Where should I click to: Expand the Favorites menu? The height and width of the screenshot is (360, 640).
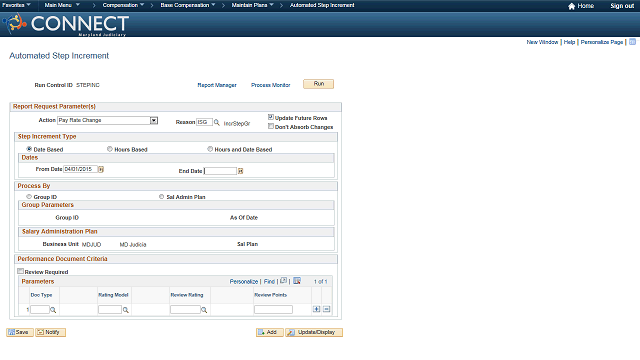(16, 5)
